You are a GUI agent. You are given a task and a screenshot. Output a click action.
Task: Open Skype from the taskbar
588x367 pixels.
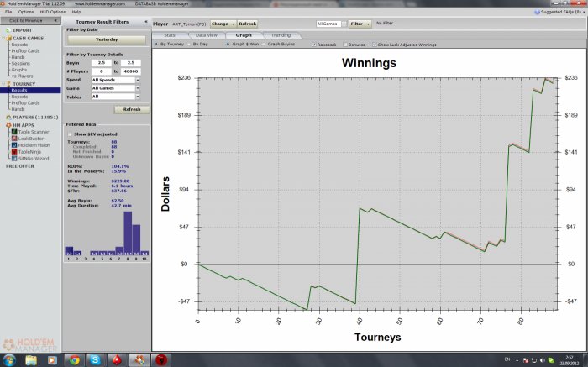pyautogui.click(x=95, y=360)
